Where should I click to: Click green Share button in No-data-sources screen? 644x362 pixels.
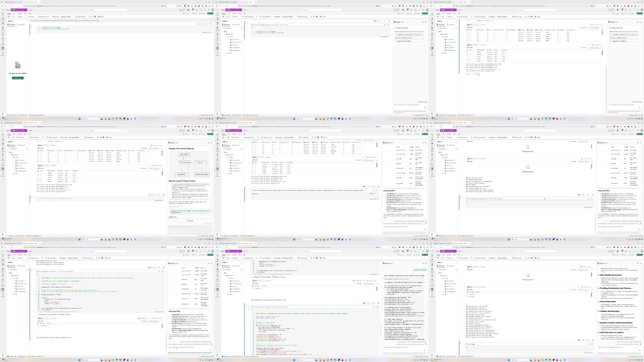[x=210, y=13]
